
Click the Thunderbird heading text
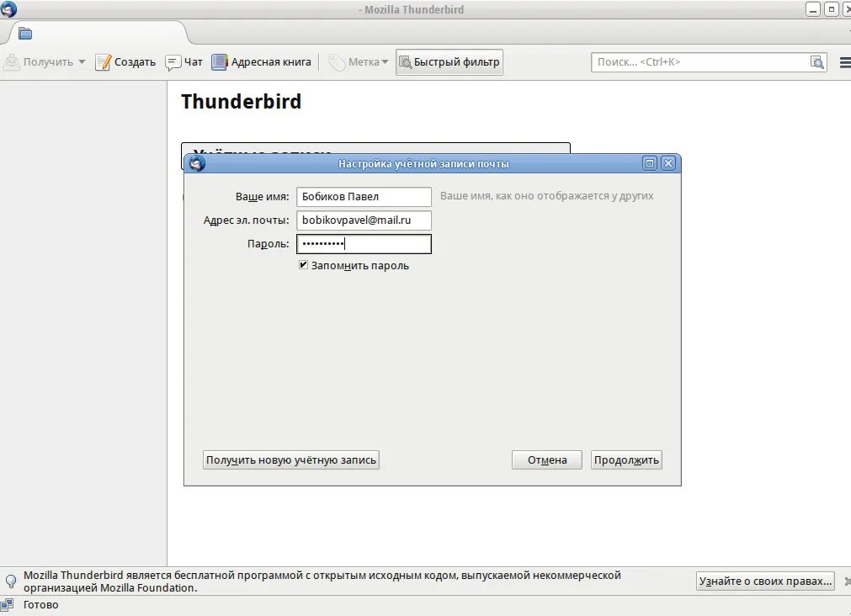[x=241, y=102]
